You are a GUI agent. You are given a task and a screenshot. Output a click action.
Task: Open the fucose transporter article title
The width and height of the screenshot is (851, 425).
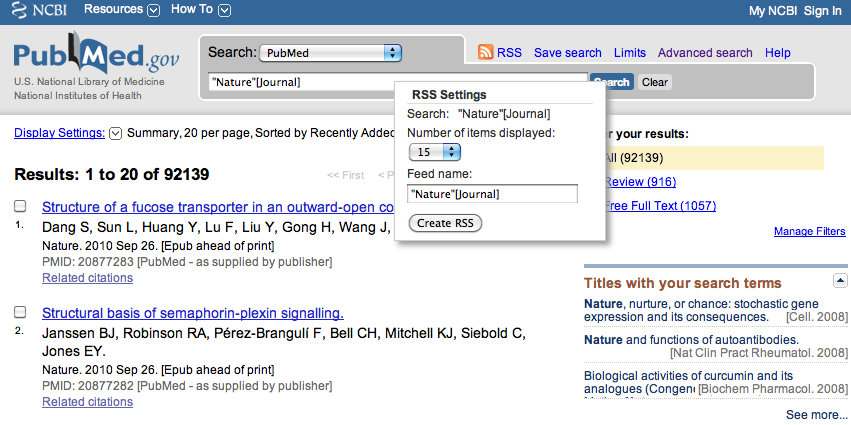pyautogui.click(x=218, y=207)
